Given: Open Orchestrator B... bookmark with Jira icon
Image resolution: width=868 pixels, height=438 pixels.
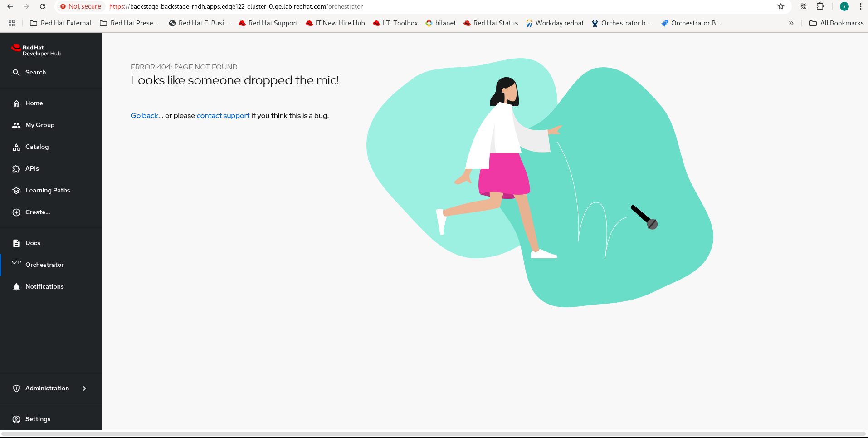Looking at the screenshot, I should point(692,23).
